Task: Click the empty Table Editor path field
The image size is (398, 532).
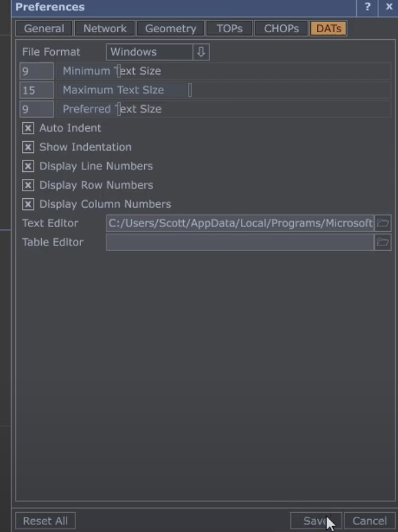Action: pyautogui.click(x=239, y=242)
